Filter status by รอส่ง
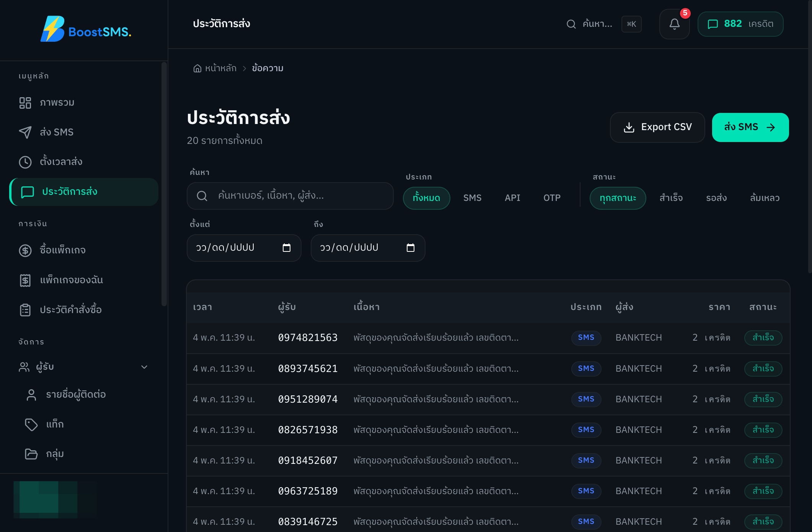 pyautogui.click(x=716, y=198)
